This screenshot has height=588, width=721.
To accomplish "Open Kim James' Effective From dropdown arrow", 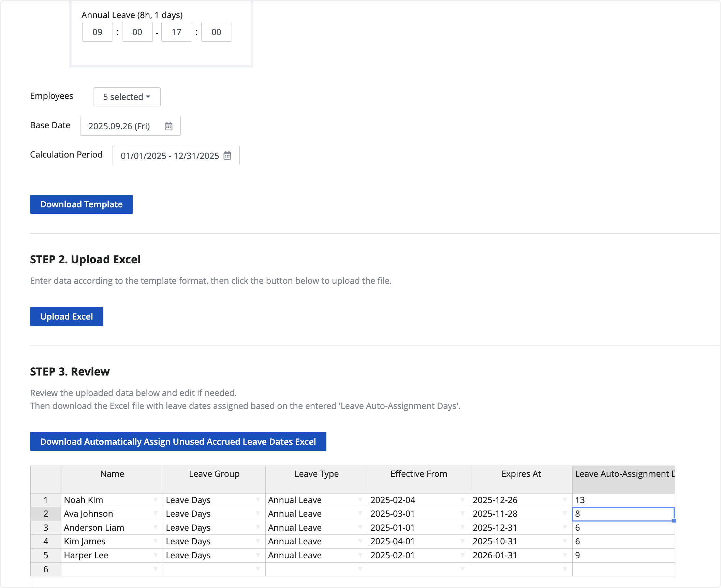I will click(x=462, y=541).
